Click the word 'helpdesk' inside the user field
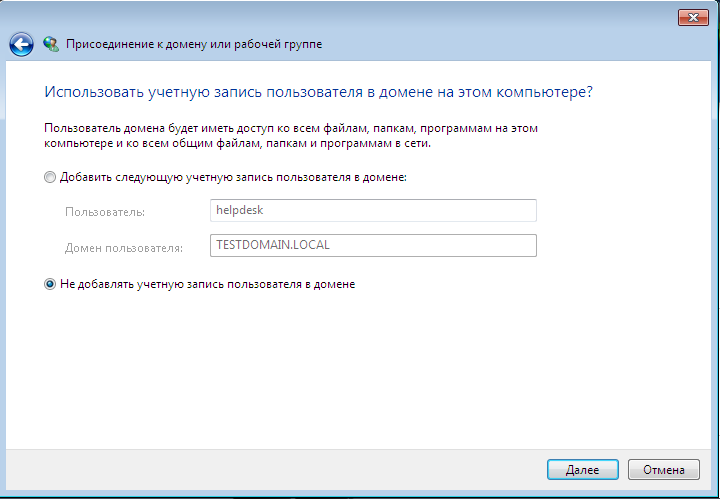 click(x=239, y=210)
